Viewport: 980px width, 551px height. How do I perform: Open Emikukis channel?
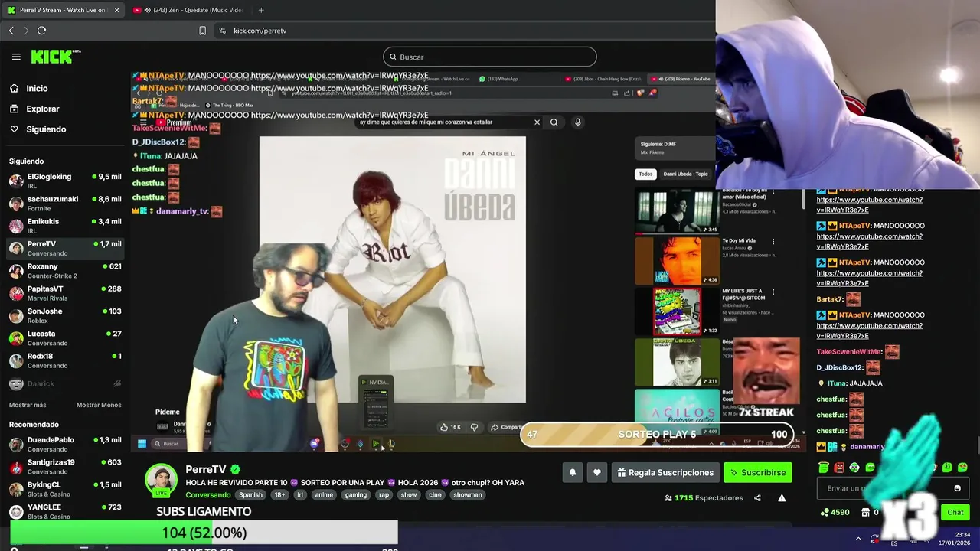(x=65, y=226)
